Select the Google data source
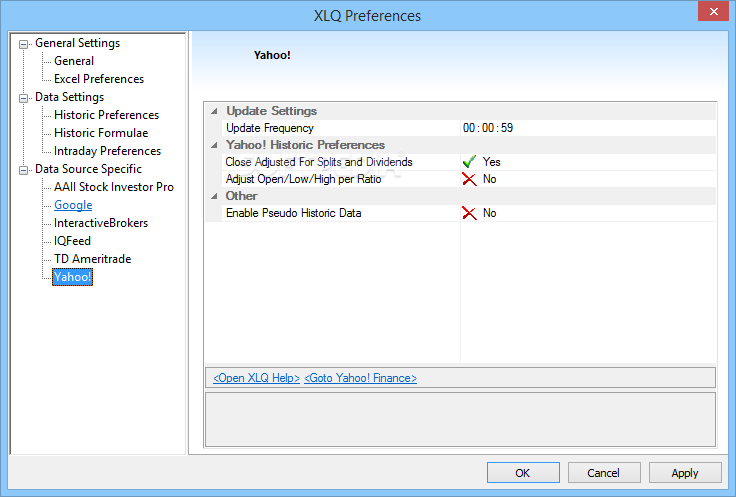 pos(73,205)
